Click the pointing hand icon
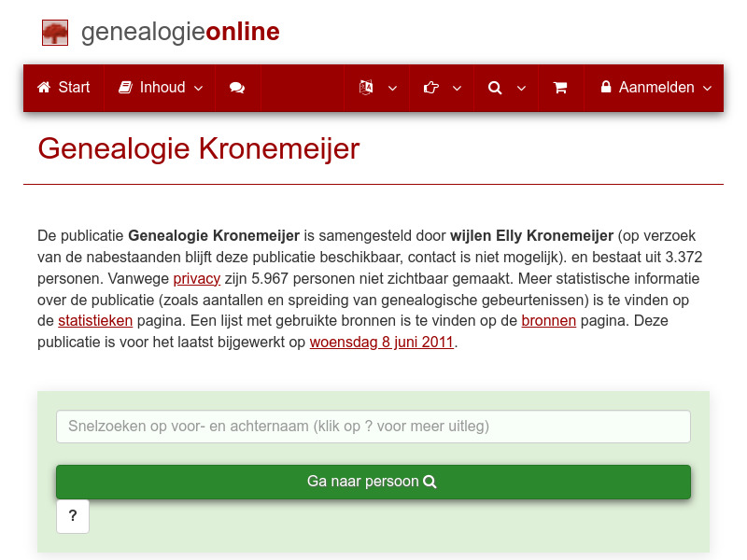The width and height of the screenshot is (747, 560). pyautogui.click(x=430, y=87)
